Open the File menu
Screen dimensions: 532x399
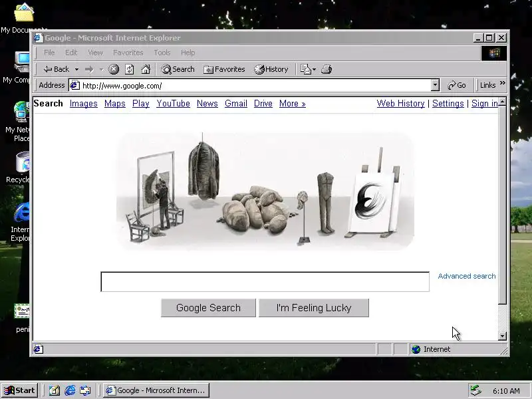coord(49,53)
